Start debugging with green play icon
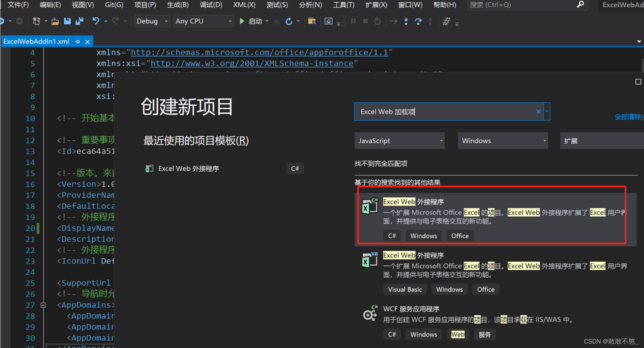 tap(242, 21)
